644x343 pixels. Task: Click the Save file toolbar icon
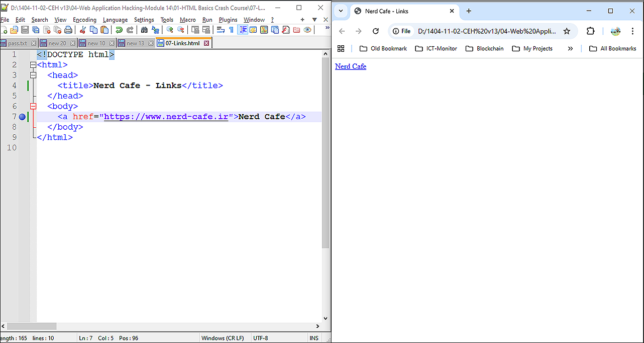tap(25, 30)
